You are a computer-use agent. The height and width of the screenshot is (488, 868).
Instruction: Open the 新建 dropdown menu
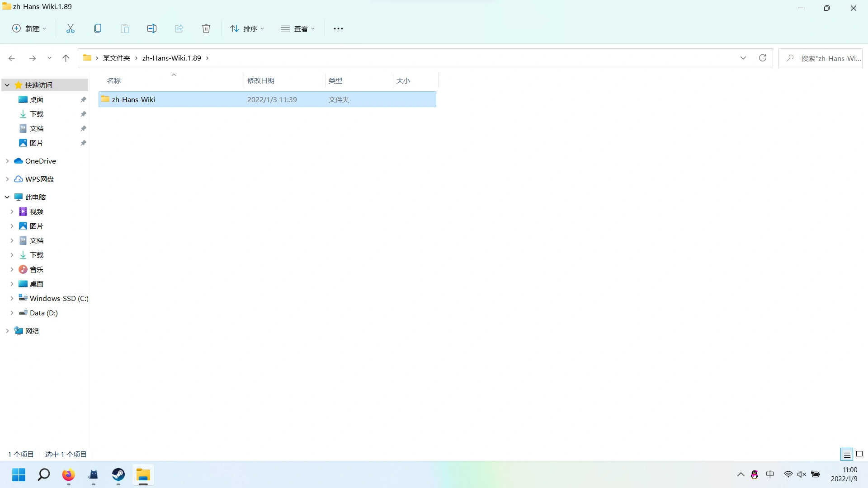[29, 28]
